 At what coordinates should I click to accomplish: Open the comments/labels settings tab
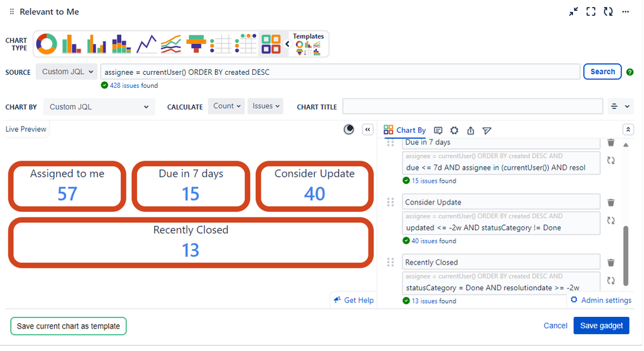pyautogui.click(x=438, y=130)
